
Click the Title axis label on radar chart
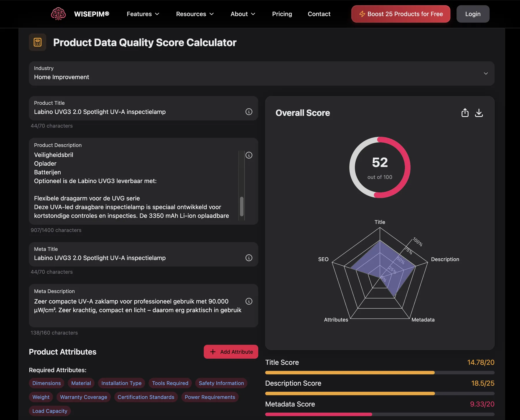pyautogui.click(x=380, y=222)
